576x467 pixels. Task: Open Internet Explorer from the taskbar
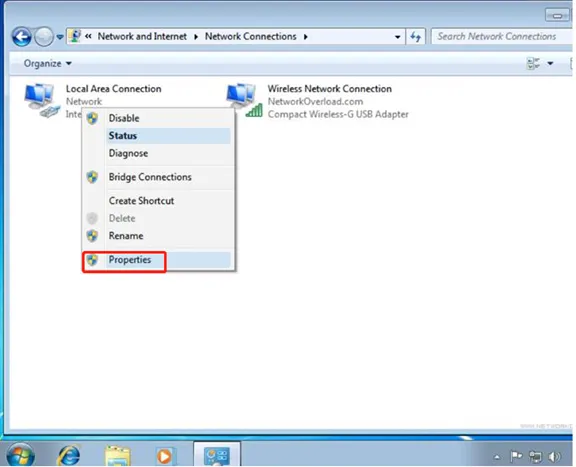click(69, 455)
